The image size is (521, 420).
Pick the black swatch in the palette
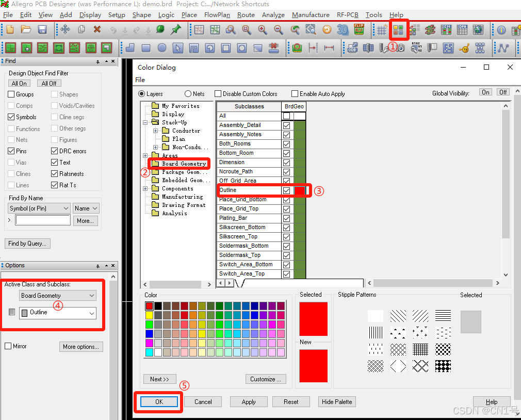pyautogui.click(x=158, y=305)
